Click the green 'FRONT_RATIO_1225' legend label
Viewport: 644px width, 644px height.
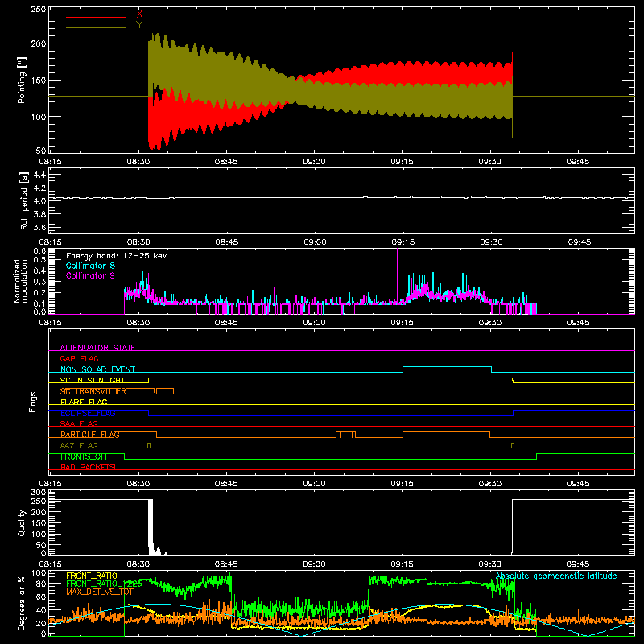click(104, 584)
